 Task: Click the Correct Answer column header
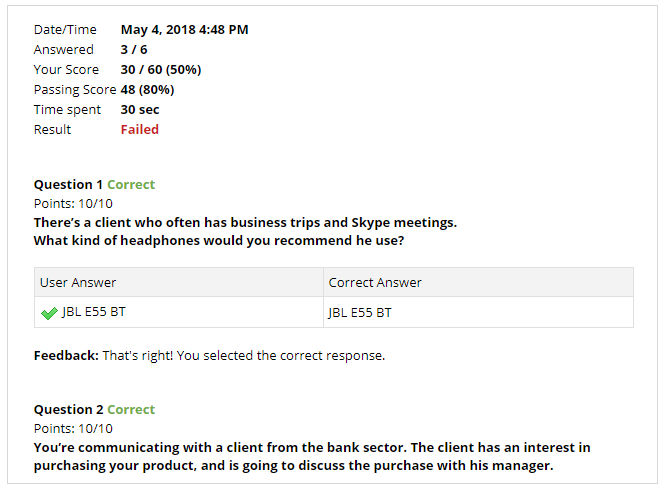[x=375, y=283]
